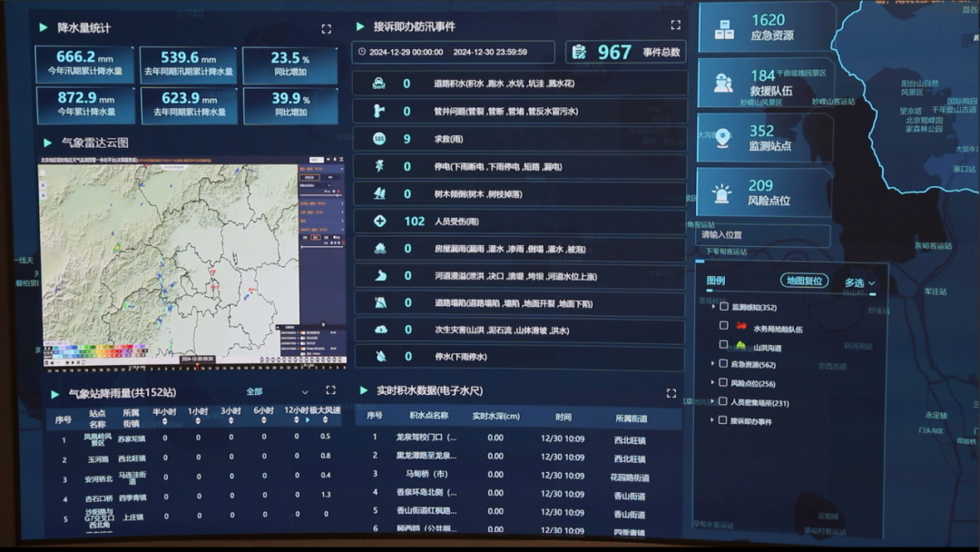
Task: Expand the 气象站降雨量 panel to fullscreen
Action: click(330, 390)
